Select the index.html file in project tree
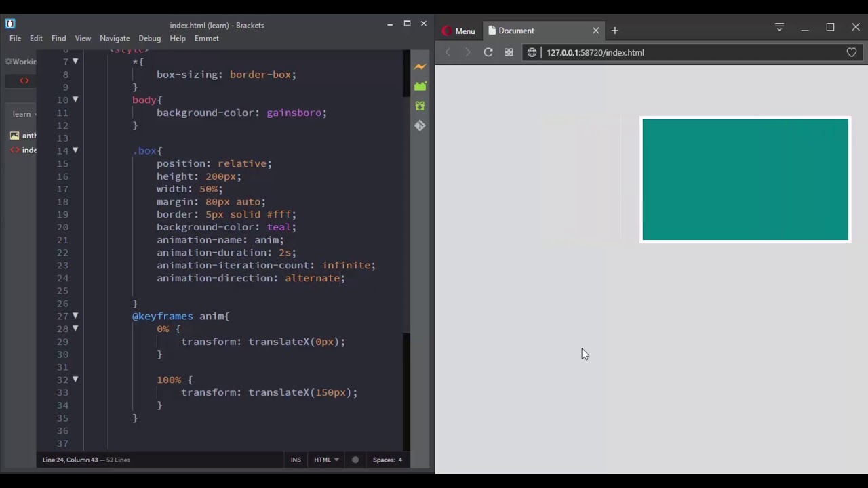Screen dimensions: 868x488 (24, 150)
